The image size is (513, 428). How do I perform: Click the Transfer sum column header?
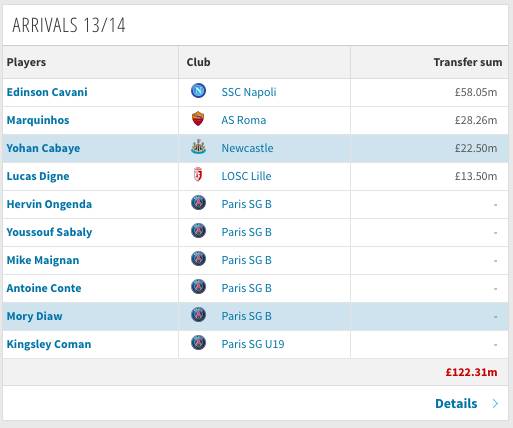click(468, 62)
